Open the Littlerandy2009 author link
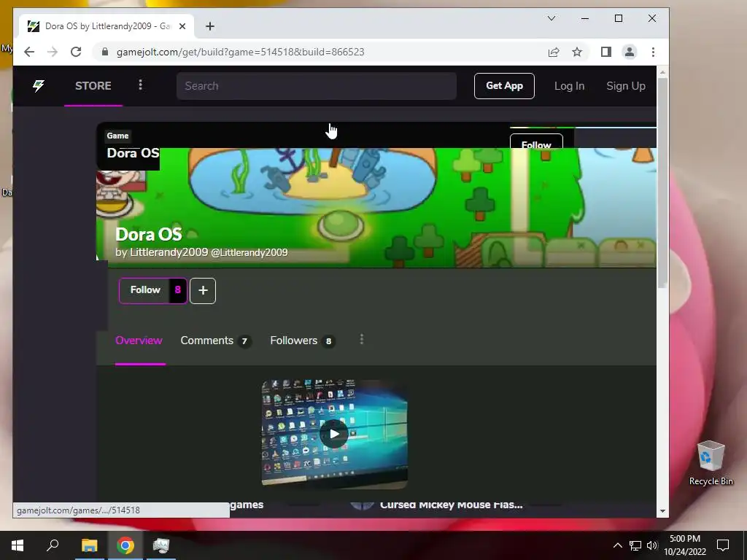747x560 pixels. (169, 252)
